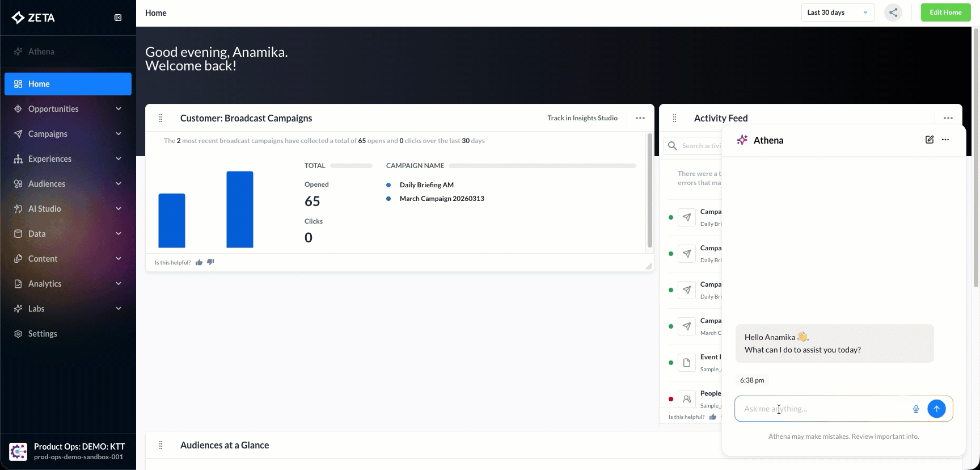Viewport: 980px width, 470px height.
Task: Click thumbs down on Broadcast Campaigns widget
Action: [210, 262]
